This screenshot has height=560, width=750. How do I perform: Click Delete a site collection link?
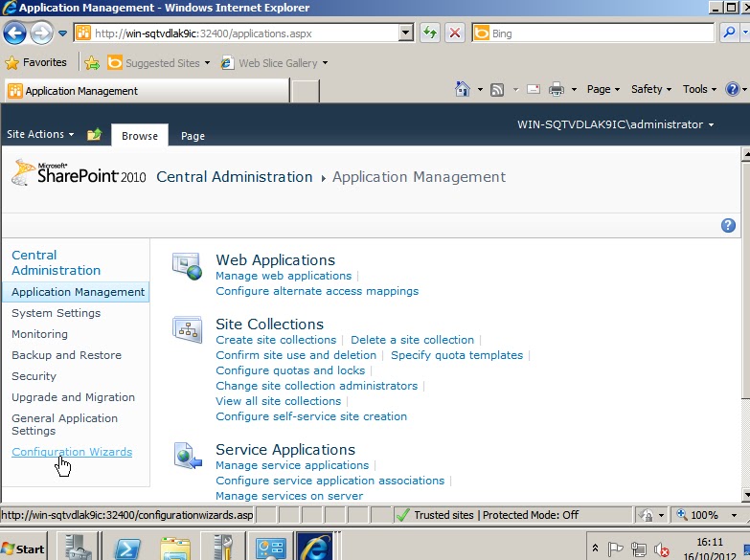[412, 340]
